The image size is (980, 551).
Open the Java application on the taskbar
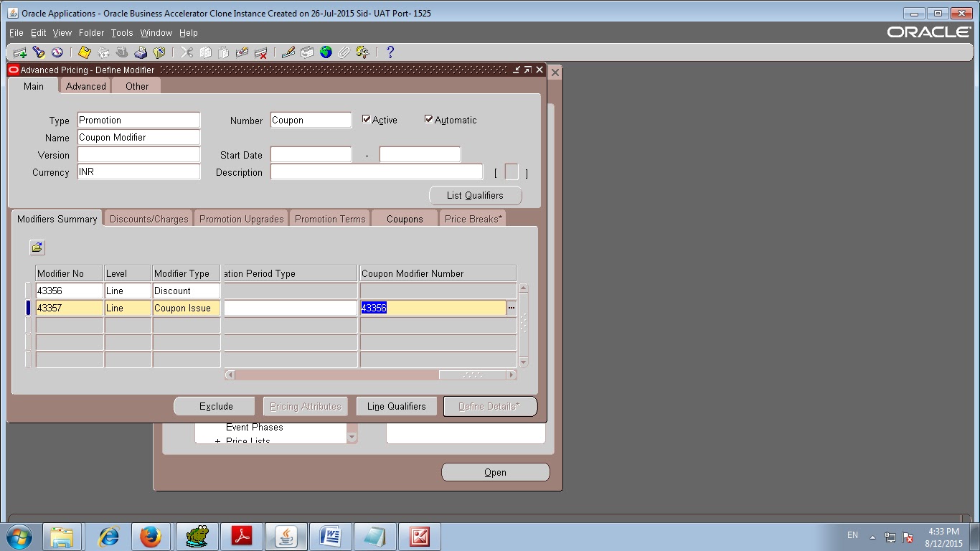286,537
